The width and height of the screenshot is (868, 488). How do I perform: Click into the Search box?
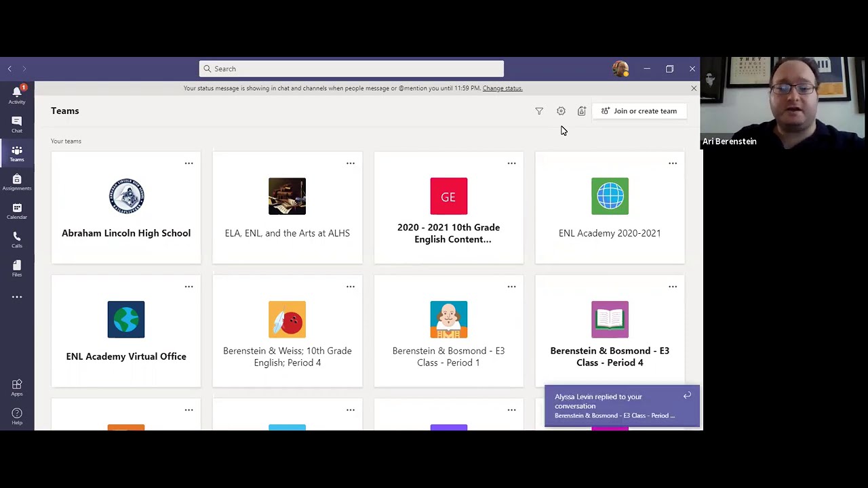[x=351, y=68]
